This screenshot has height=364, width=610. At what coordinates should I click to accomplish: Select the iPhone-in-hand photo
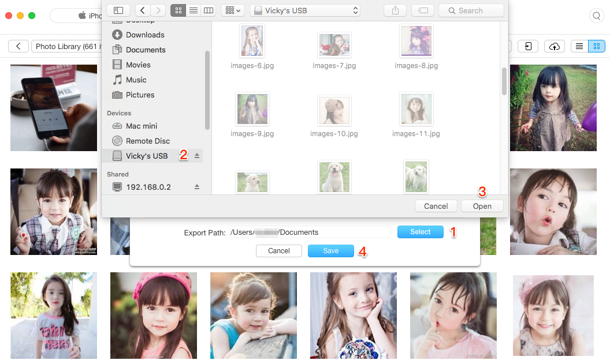pyautogui.click(x=54, y=108)
